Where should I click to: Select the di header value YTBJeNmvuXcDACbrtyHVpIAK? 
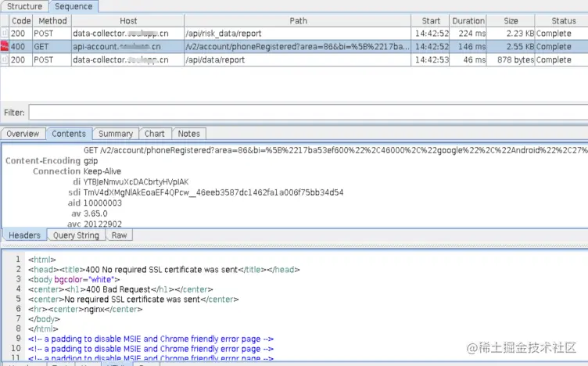click(x=136, y=182)
